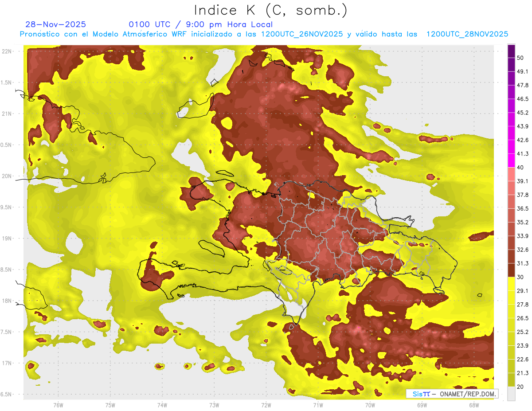Click the '75W' longitude label
This screenshot has width=532, height=411.
tap(110, 405)
